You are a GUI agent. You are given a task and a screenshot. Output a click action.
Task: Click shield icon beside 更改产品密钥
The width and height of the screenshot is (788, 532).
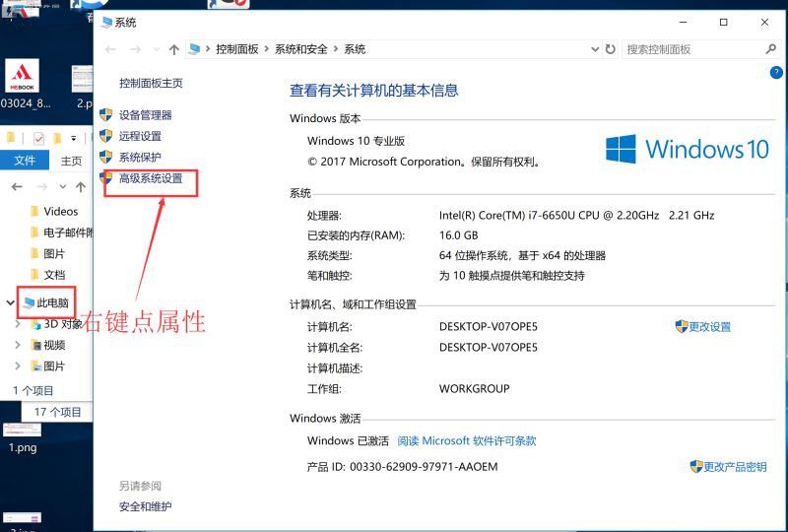coord(696,467)
